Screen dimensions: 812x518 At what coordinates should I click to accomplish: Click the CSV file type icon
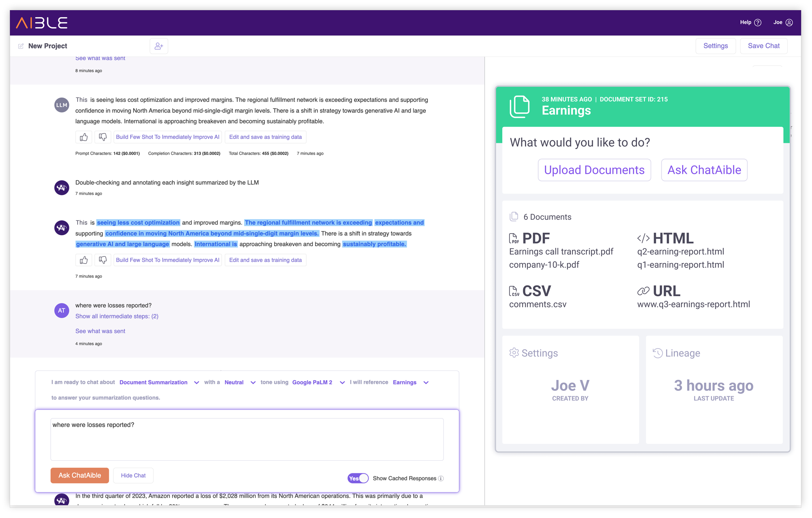pos(514,291)
